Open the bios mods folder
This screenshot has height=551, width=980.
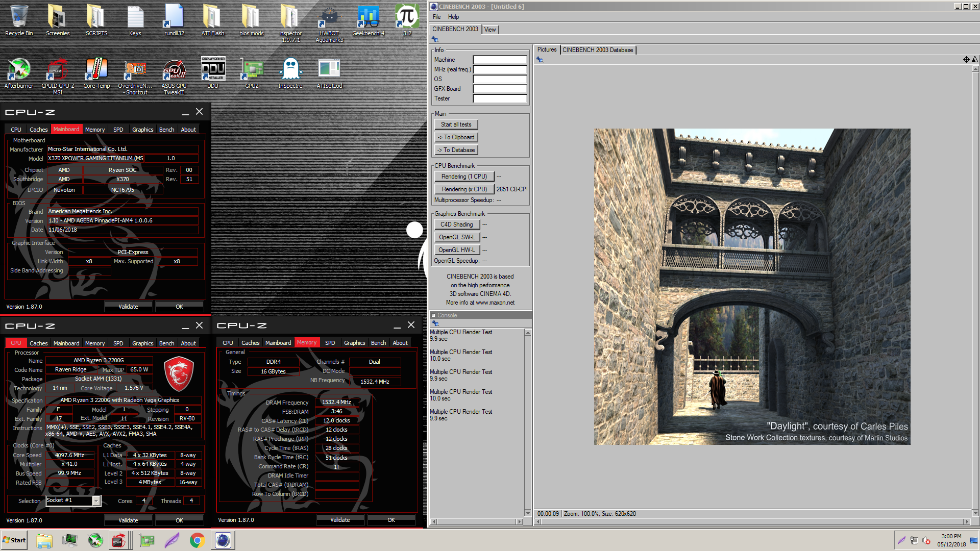click(252, 19)
